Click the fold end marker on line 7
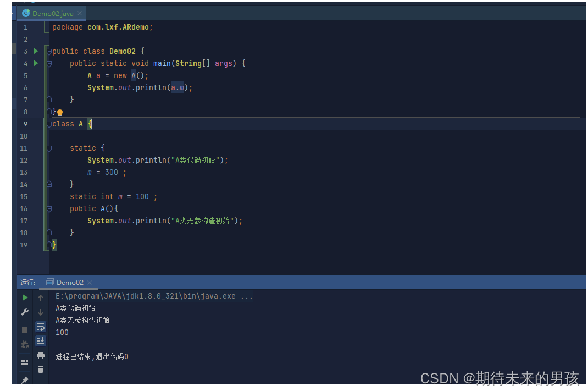The image size is (588, 391). tap(49, 100)
